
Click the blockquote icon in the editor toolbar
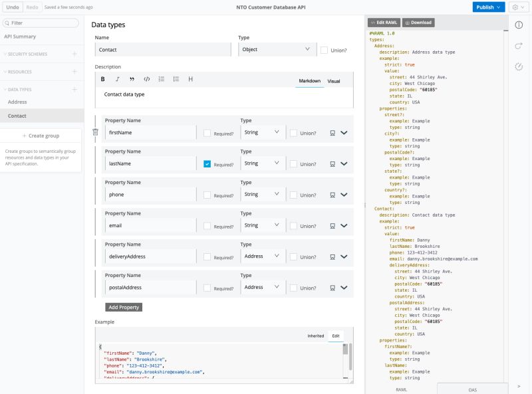131,79
